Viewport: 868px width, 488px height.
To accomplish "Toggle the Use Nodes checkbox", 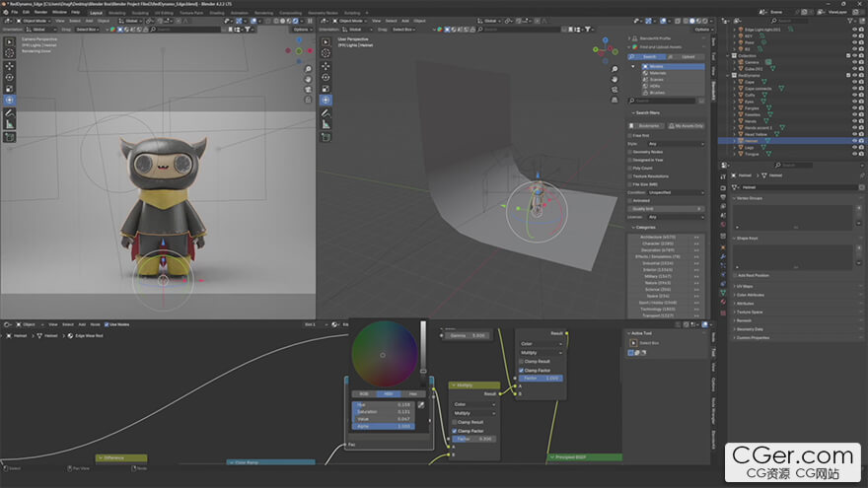I will point(107,324).
